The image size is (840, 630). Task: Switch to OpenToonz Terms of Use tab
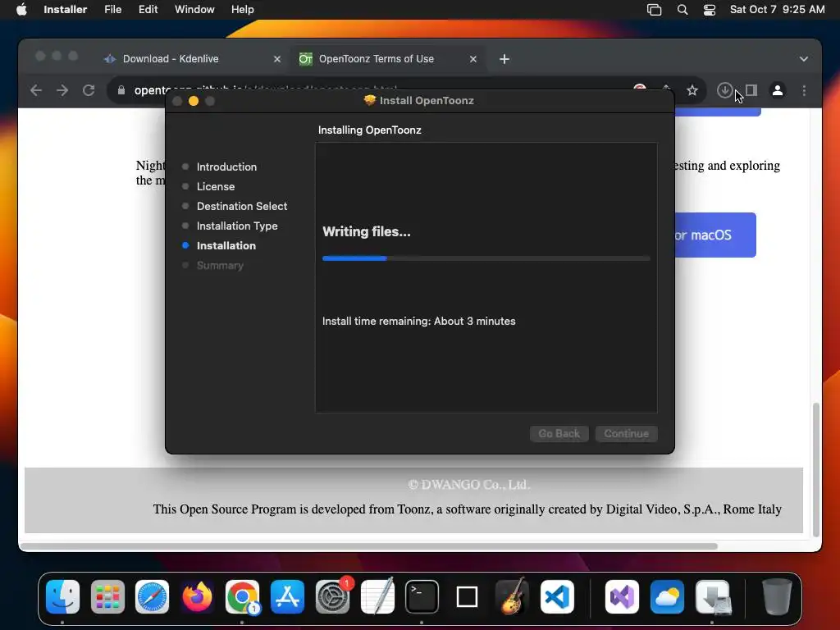click(x=387, y=59)
